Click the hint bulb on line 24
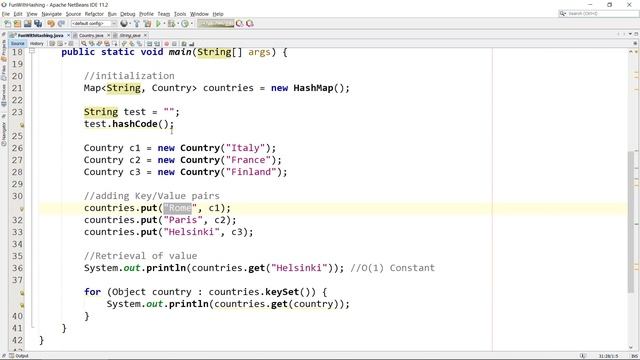The height and width of the screenshot is (360, 640). (22, 125)
